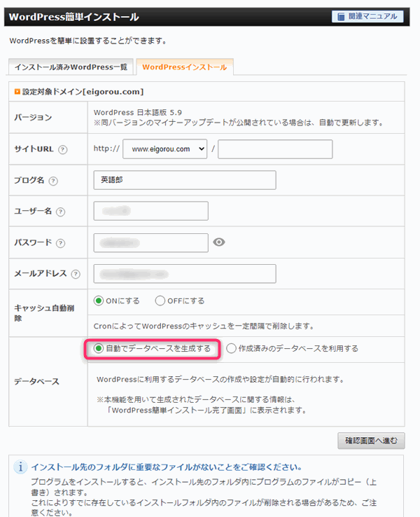Click the site URL path input field
This screenshot has height=517, width=420.
275,149
